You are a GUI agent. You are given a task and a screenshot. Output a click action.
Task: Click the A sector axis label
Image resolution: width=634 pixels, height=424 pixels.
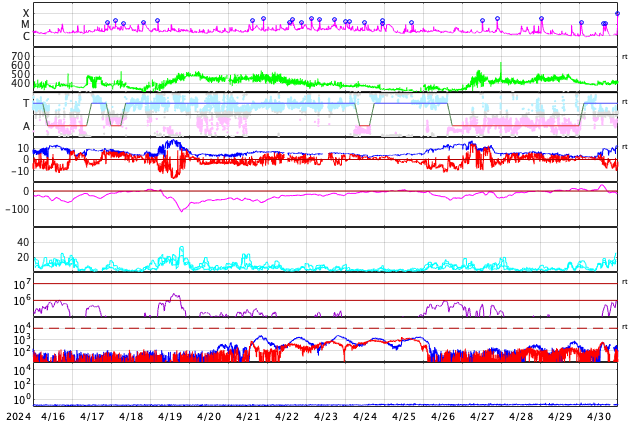point(26,126)
